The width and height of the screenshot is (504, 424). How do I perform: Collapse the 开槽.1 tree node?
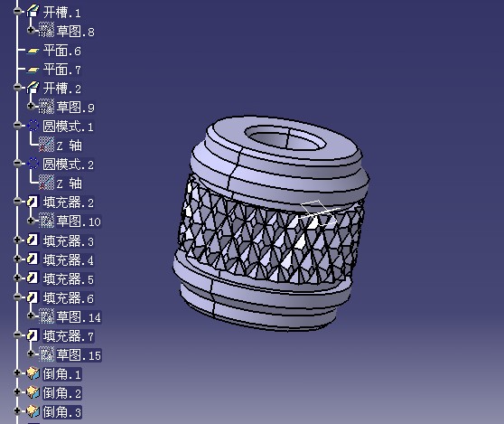(x=17, y=11)
